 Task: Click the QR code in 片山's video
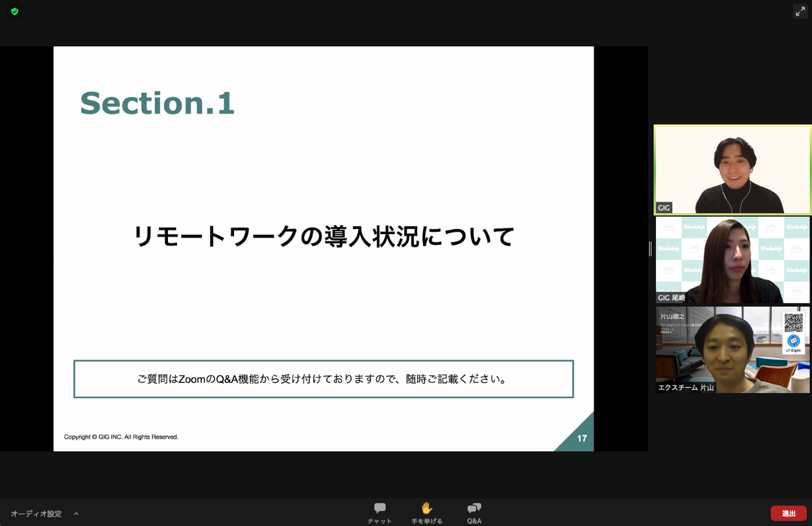point(793,322)
